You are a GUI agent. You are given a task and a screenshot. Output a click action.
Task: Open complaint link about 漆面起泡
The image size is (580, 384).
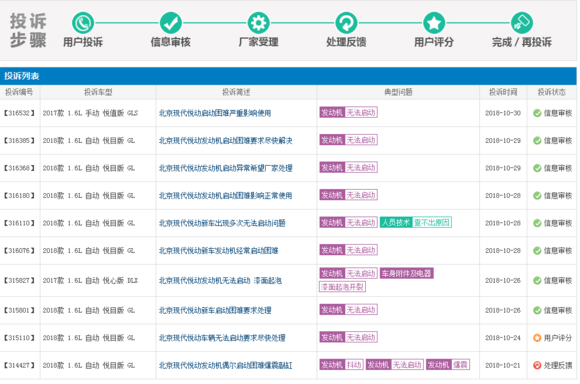[x=220, y=281]
